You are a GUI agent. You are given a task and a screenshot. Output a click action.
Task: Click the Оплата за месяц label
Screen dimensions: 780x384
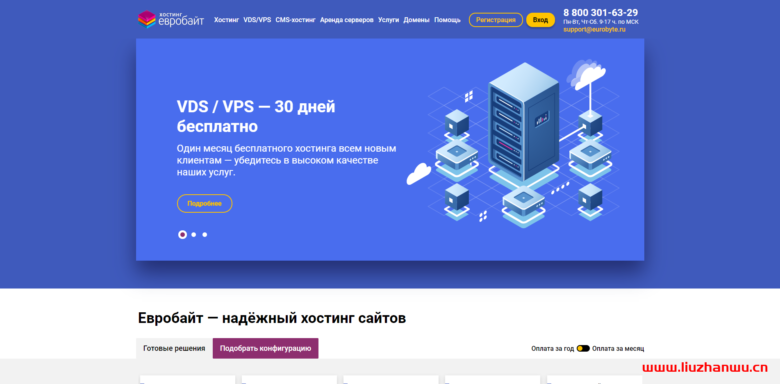click(x=618, y=349)
